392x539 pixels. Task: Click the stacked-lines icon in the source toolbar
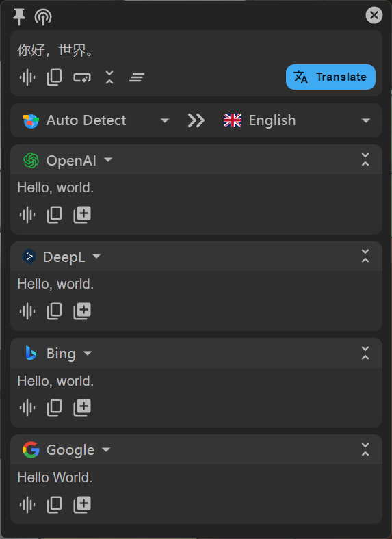click(137, 77)
